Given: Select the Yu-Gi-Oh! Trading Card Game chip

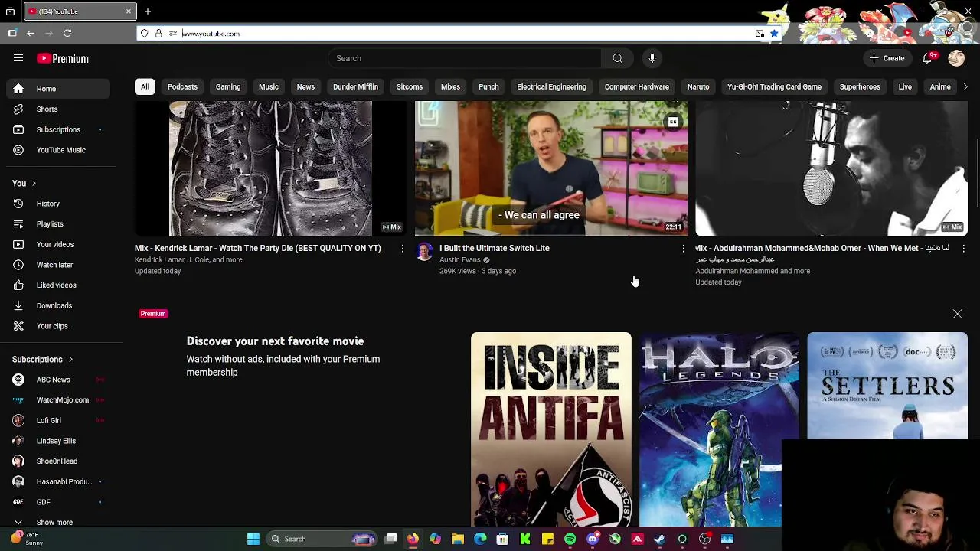Looking at the screenshot, I should pyautogui.click(x=774, y=86).
